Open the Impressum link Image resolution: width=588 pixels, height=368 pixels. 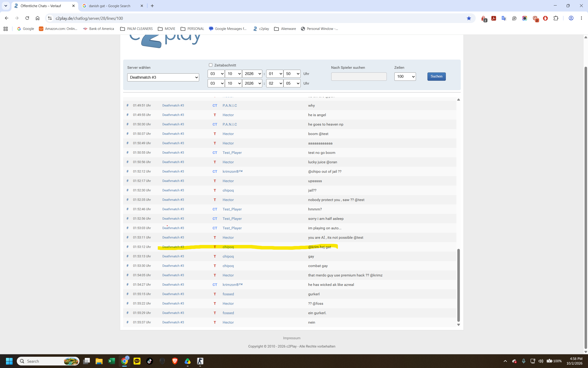pyautogui.click(x=291, y=338)
